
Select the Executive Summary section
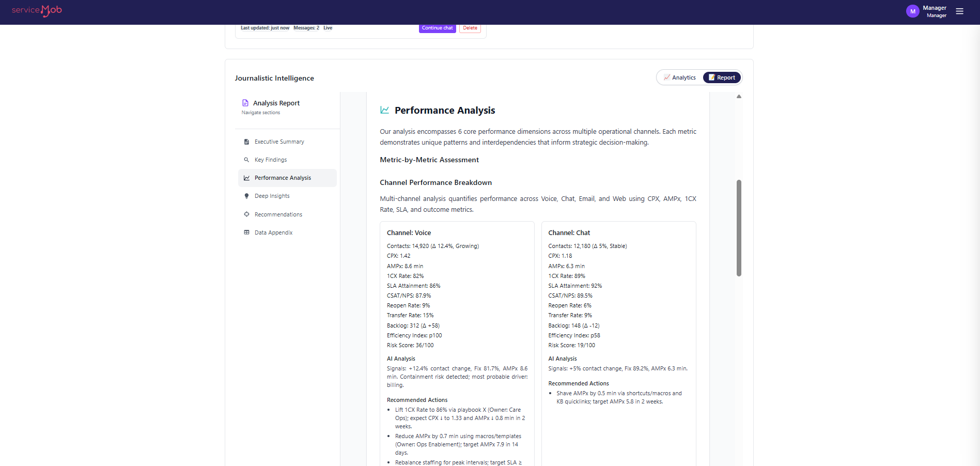coord(279,141)
